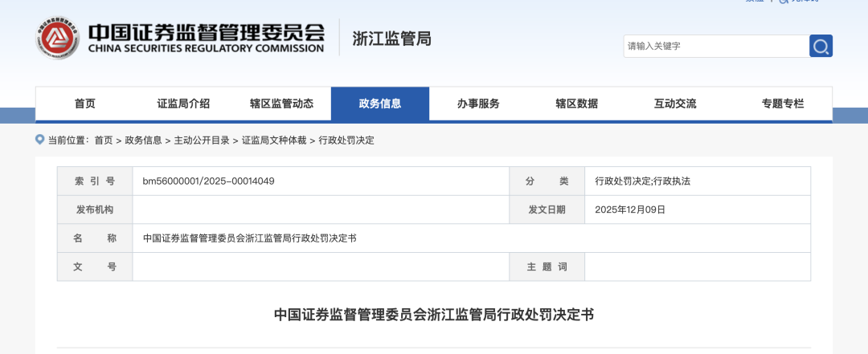Go to 证监局介绍 in the nav bar

coord(183,104)
